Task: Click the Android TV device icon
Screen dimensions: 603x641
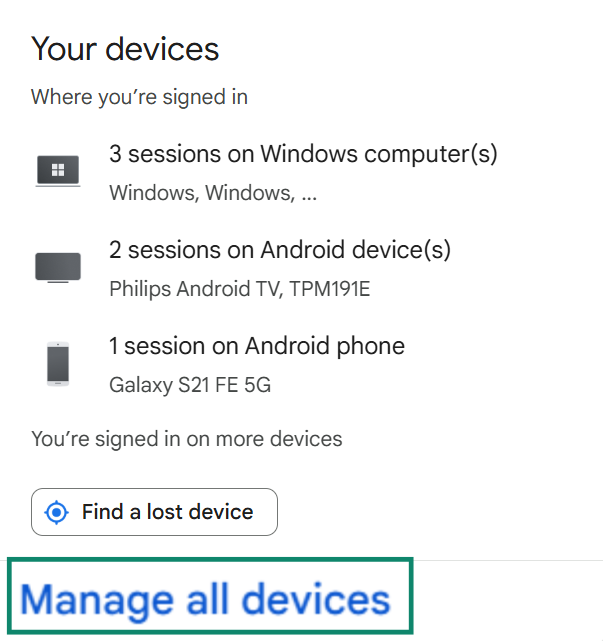Action: point(57,267)
